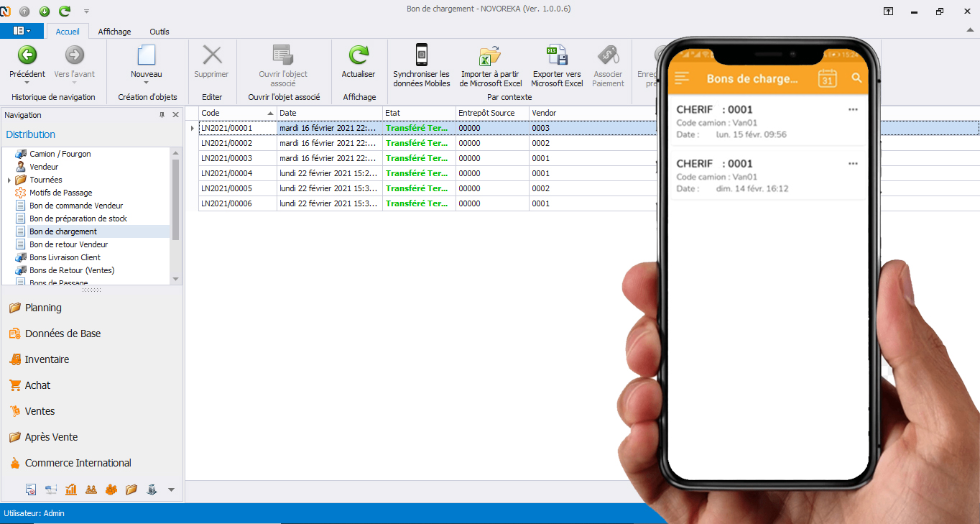Open the megaphone shortcut in navigation footer
This screenshot has width=980, height=524.
point(51,489)
